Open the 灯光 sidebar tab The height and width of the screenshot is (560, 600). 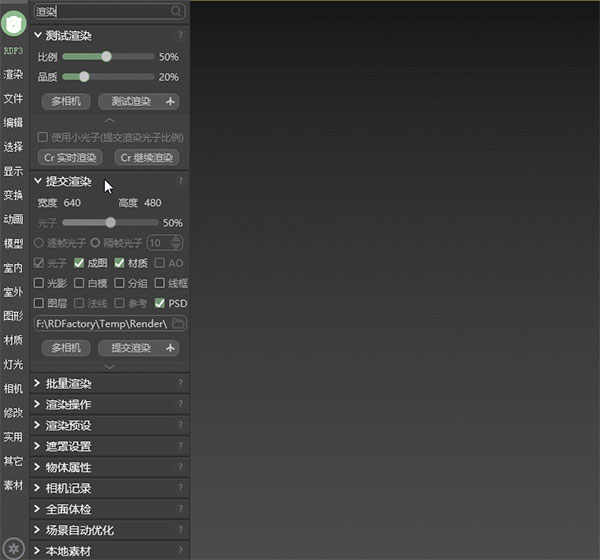click(x=13, y=364)
